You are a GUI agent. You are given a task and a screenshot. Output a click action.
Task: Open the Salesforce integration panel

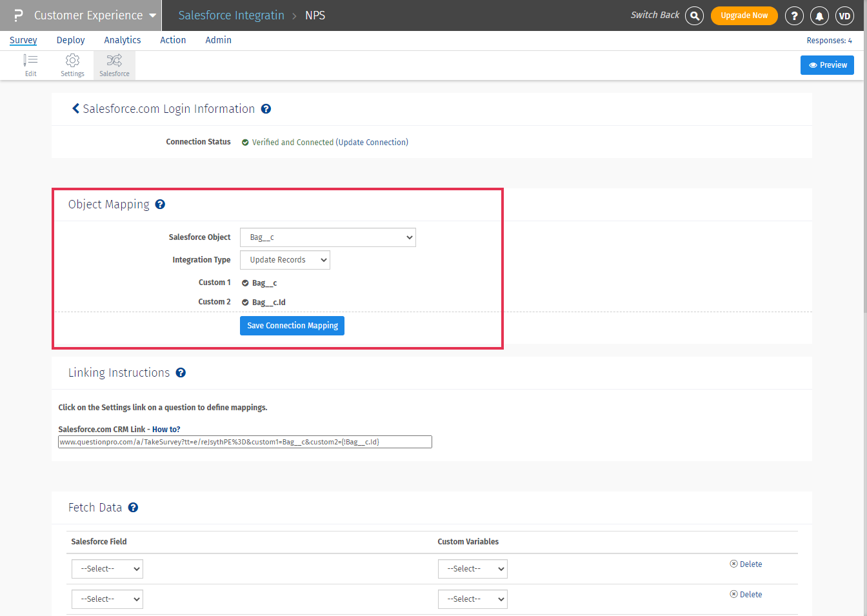(x=114, y=65)
